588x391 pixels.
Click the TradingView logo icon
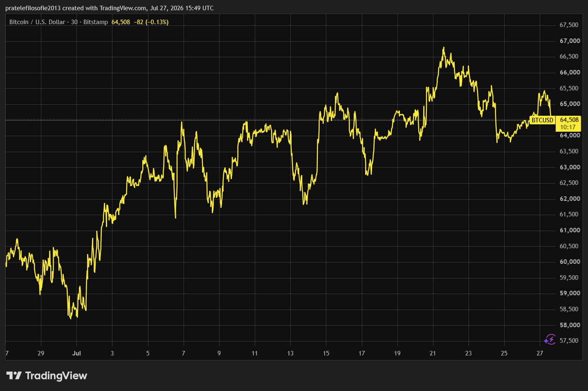coord(13,375)
